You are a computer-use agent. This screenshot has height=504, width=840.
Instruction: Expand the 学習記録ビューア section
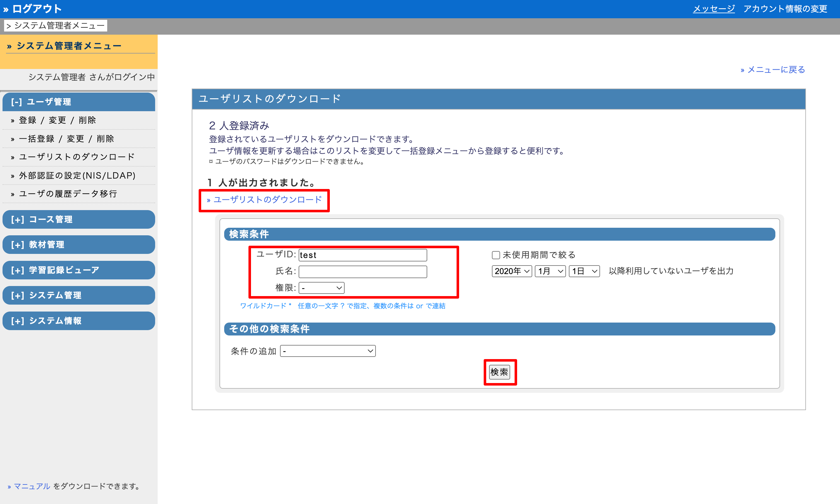[x=79, y=270]
